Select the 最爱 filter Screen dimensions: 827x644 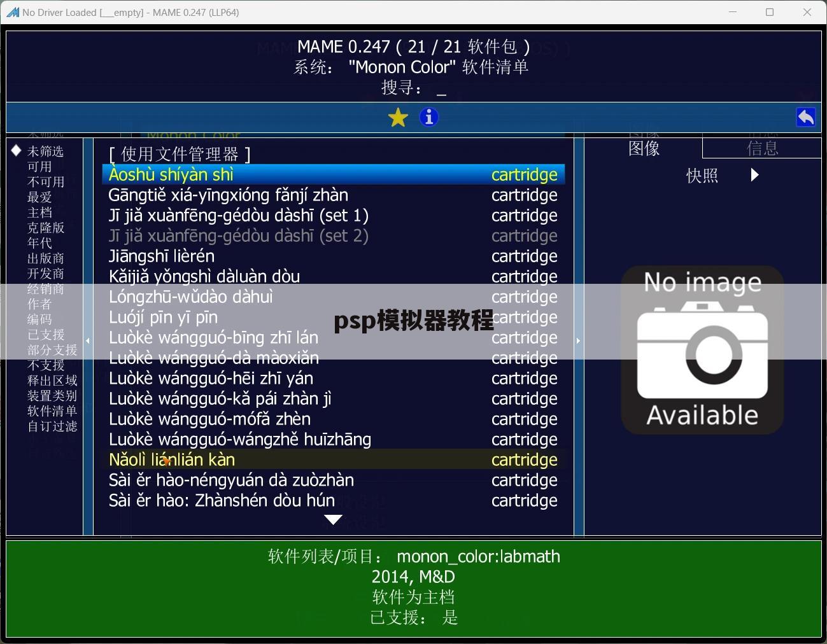pos(39,197)
